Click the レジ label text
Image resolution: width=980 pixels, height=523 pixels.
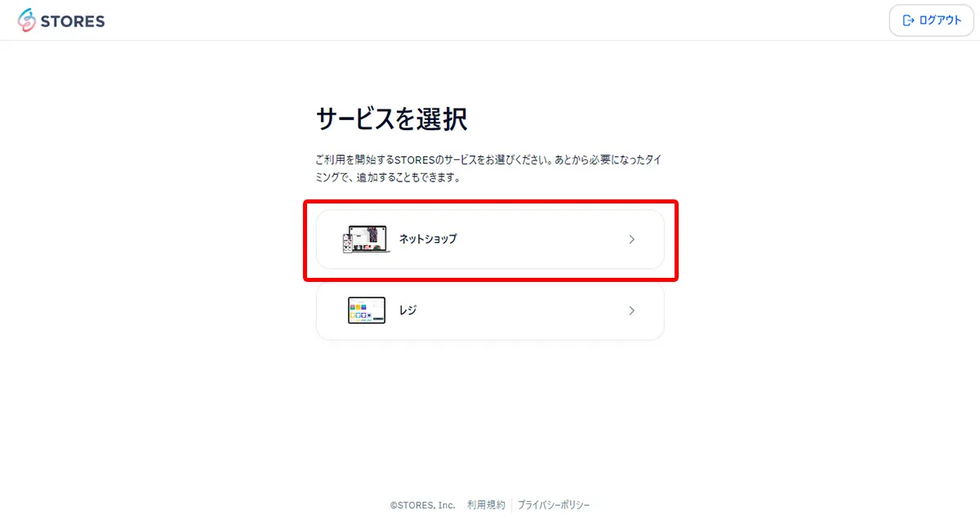408,311
